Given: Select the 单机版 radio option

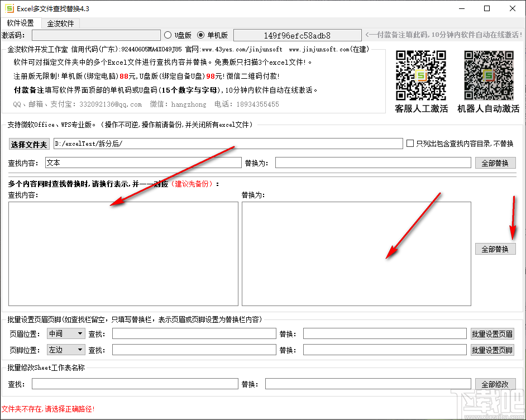Looking at the screenshot, I should pyautogui.click(x=202, y=35).
